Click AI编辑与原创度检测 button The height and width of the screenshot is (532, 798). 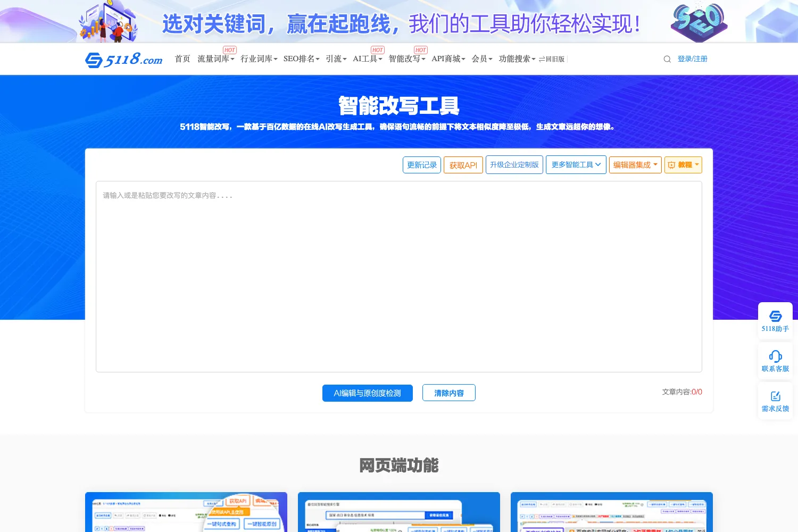368,393
